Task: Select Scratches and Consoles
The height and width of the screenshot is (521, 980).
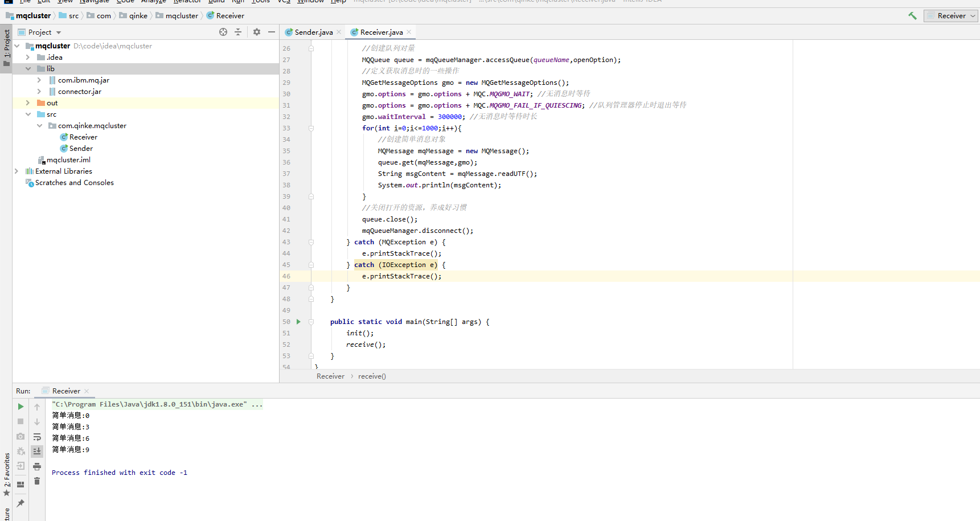Action: (x=74, y=183)
